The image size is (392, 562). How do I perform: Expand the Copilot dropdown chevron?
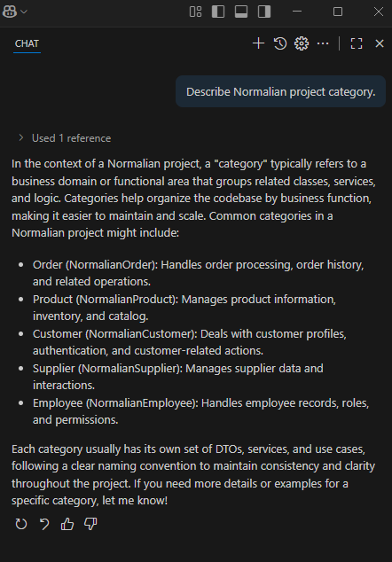24,12
